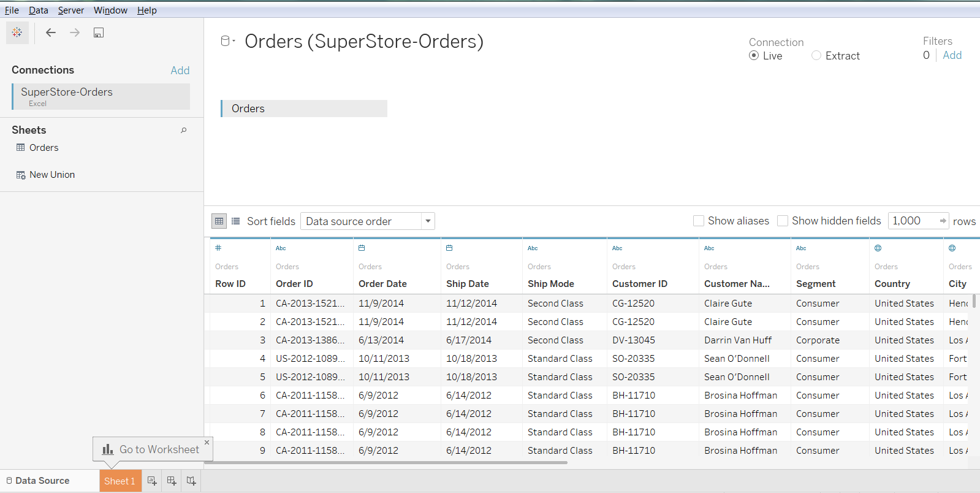This screenshot has height=493, width=980.
Task: Click the rows count arrow icon
Action: (x=943, y=221)
